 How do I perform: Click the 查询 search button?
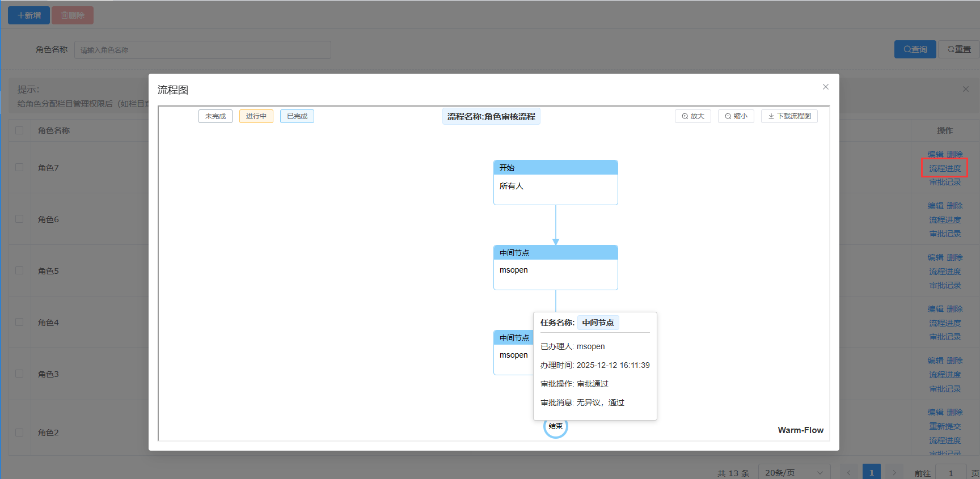(915, 49)
